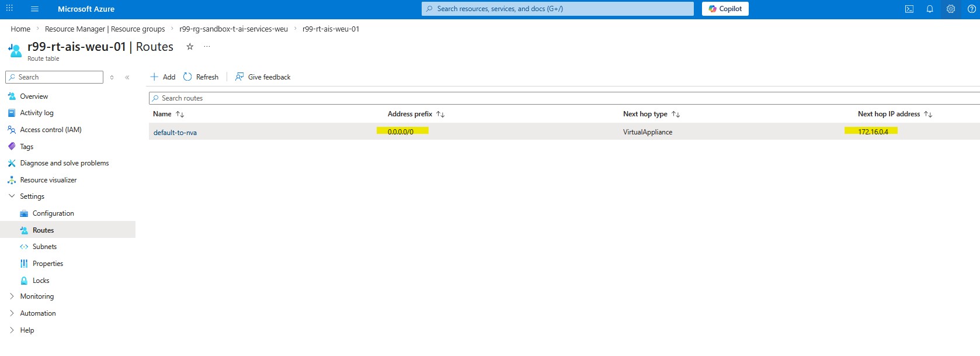Open the hamburger portal menu

[34, 9]
